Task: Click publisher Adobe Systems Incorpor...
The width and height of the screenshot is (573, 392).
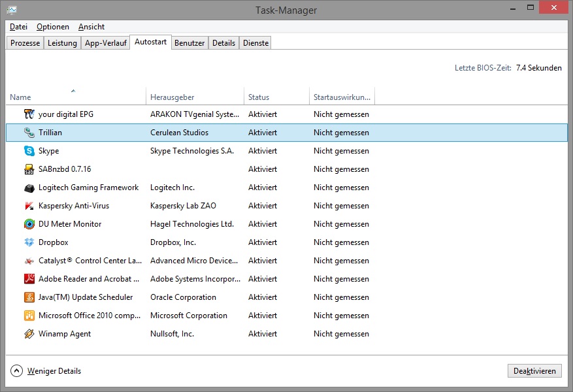Action: 195,279
